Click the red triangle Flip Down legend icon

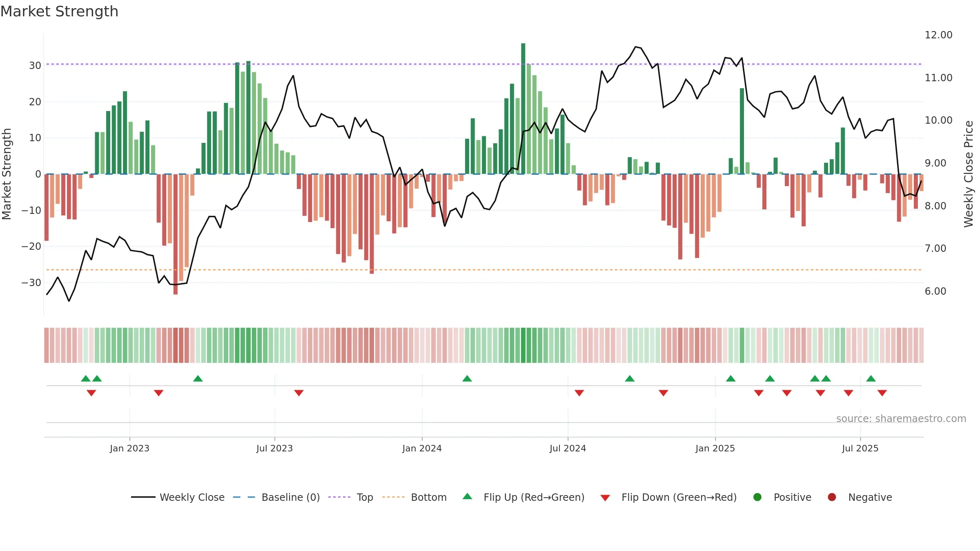point(605,498)
